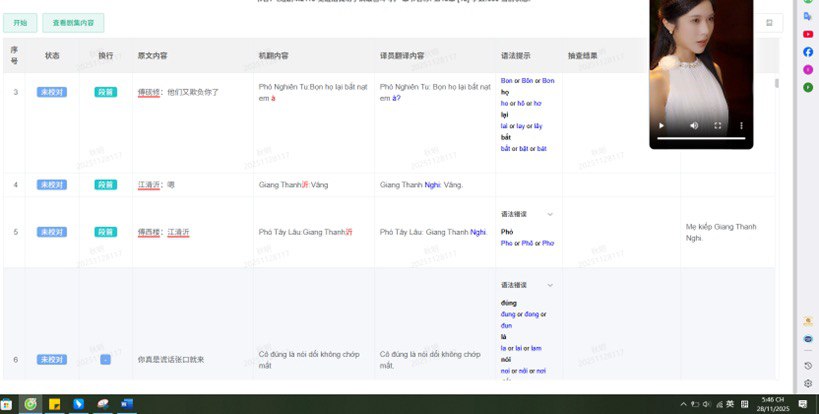Image resolution: width=819 pixels, height=414 pixels.
Task: Open sidebar settings gear icon
Action: [x=808, y=383]
